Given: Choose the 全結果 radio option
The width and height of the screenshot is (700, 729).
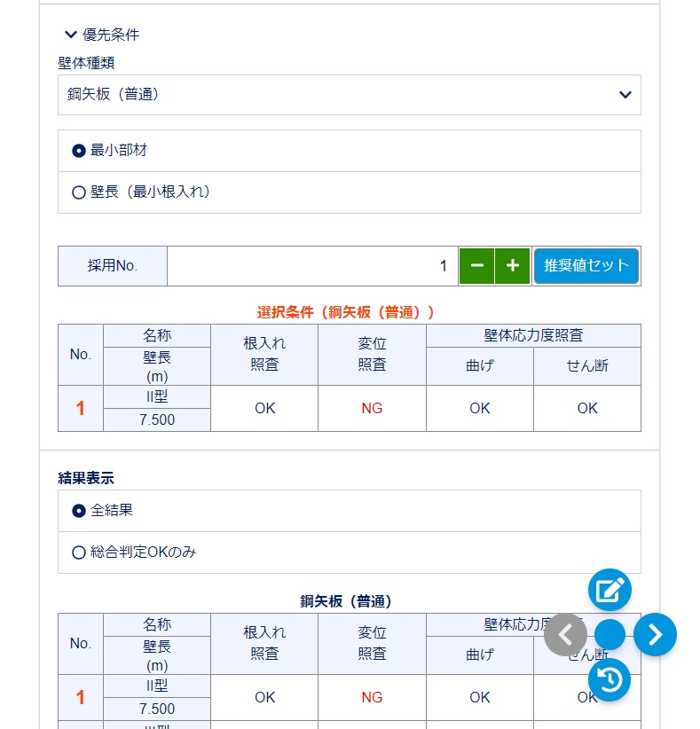Looking at the screenshot, I should pos(79,511).
